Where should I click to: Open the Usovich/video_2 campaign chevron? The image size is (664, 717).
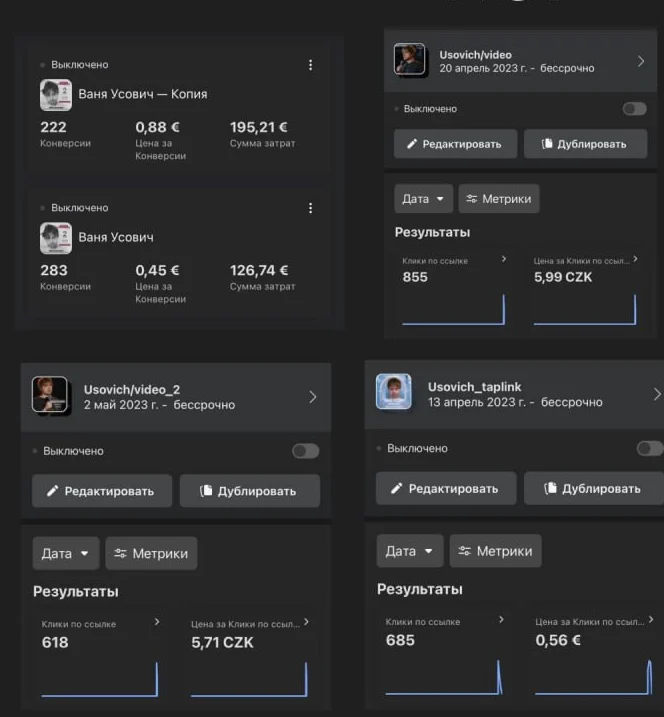313,397
